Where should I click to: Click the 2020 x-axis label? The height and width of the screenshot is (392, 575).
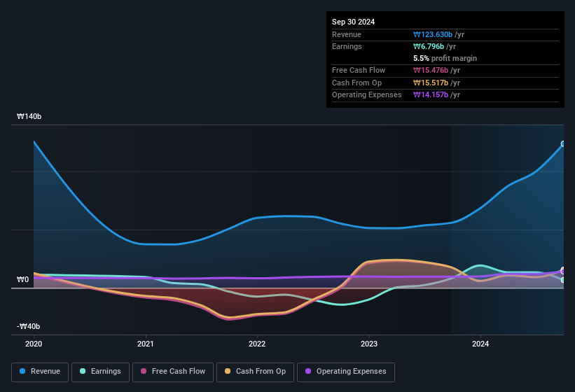click(34, 344)
